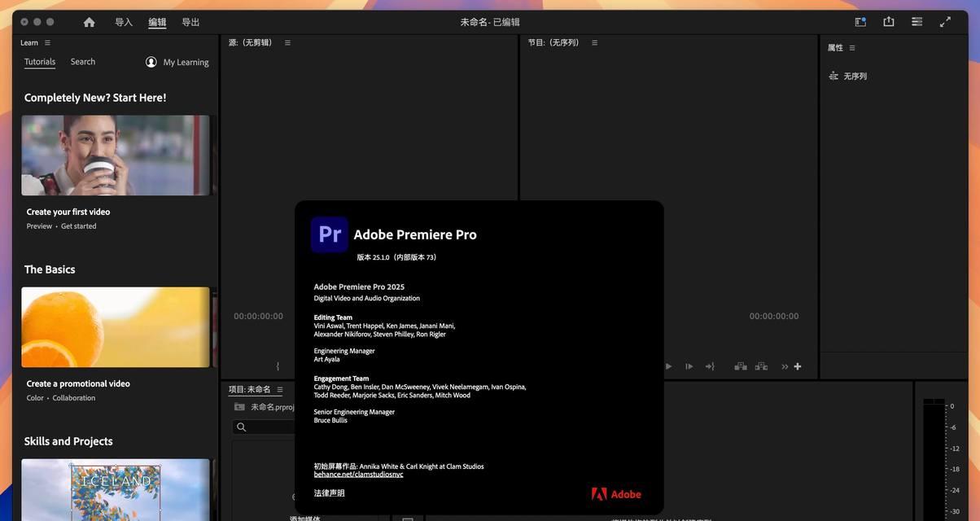Viewport: 980px width, 521px height.
Task: Click 'Adobe Premiere Pro 2025' text in dialog
Action: tap(359, 287)
